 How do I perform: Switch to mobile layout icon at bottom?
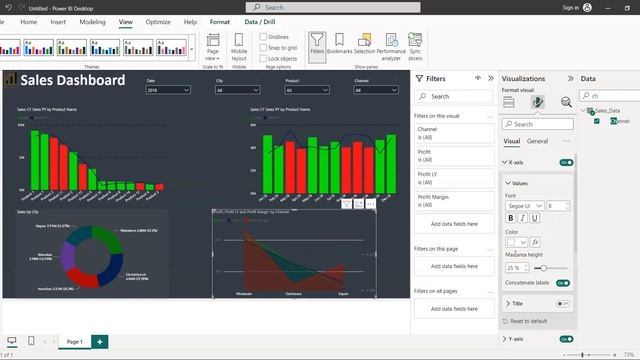(31, 340)
